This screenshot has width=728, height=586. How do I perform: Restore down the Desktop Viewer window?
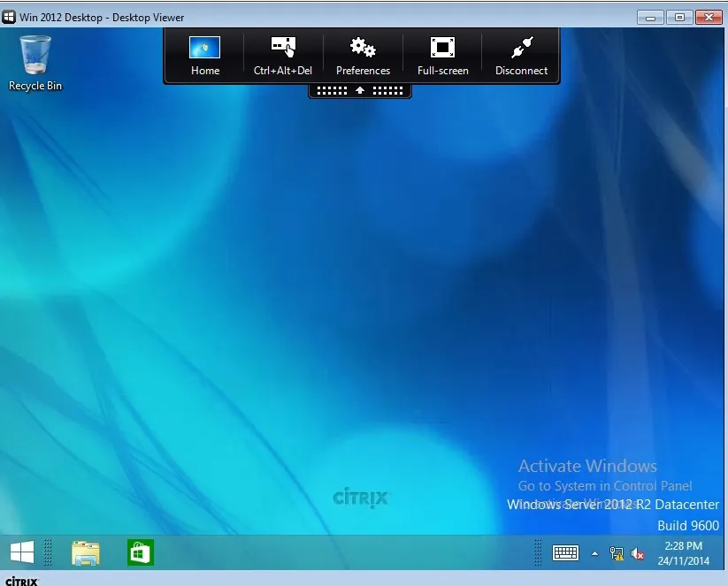click(679, 18)
